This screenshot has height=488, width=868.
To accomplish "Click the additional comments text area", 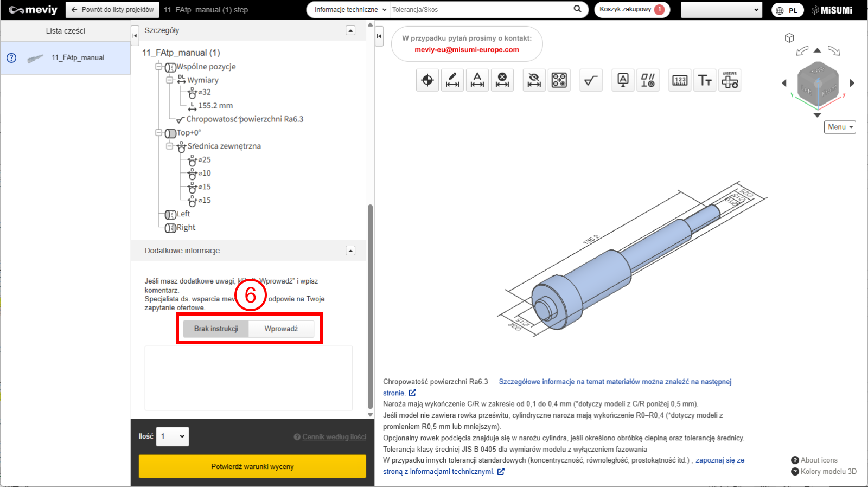I will click(x=248, y=378).
